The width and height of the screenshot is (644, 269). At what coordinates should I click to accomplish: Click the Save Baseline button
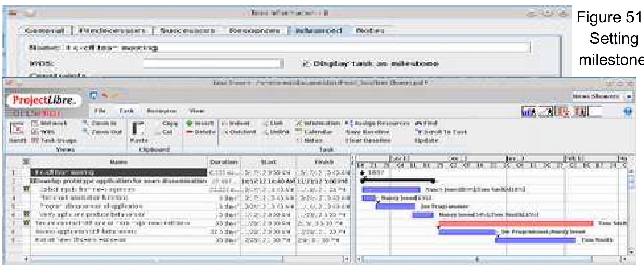click(x=367, y=132)
